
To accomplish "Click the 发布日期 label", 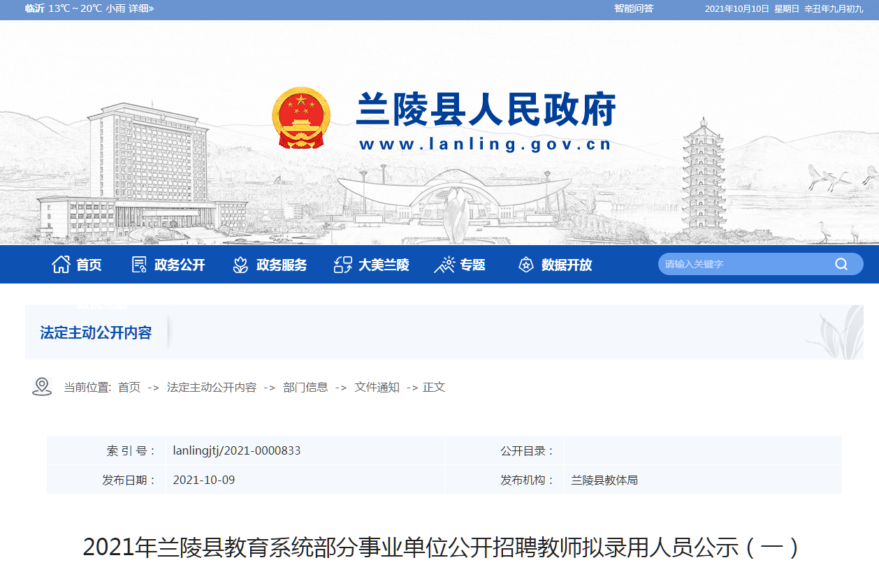I will [129, 480].
